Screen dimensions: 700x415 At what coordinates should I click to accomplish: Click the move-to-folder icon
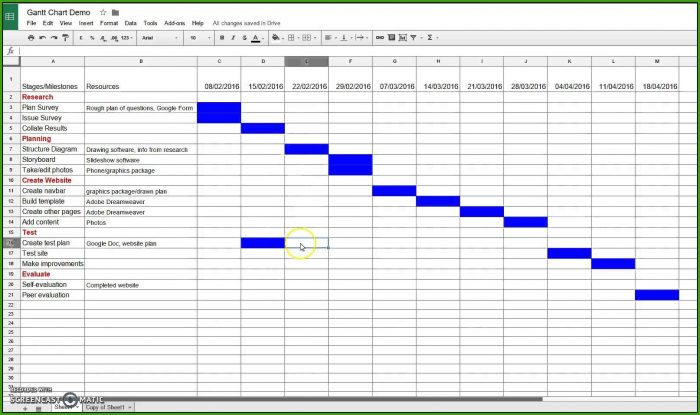click(115, 12)
